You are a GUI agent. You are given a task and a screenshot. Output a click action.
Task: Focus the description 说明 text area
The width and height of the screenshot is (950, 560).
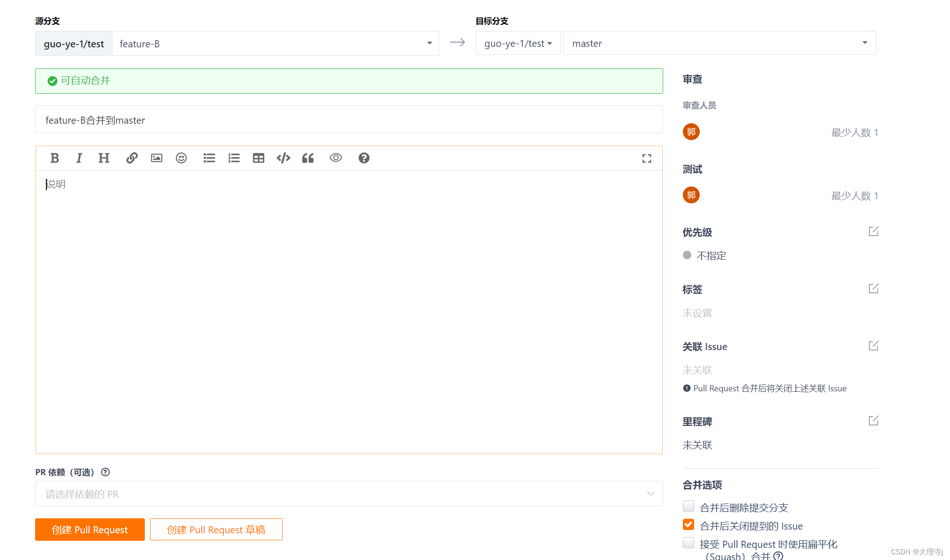tap(349, 312)
